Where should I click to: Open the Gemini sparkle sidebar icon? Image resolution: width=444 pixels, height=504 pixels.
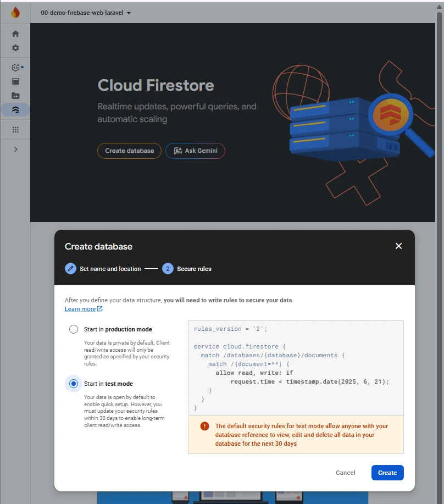pyautogui.click(x=15, y=67)
